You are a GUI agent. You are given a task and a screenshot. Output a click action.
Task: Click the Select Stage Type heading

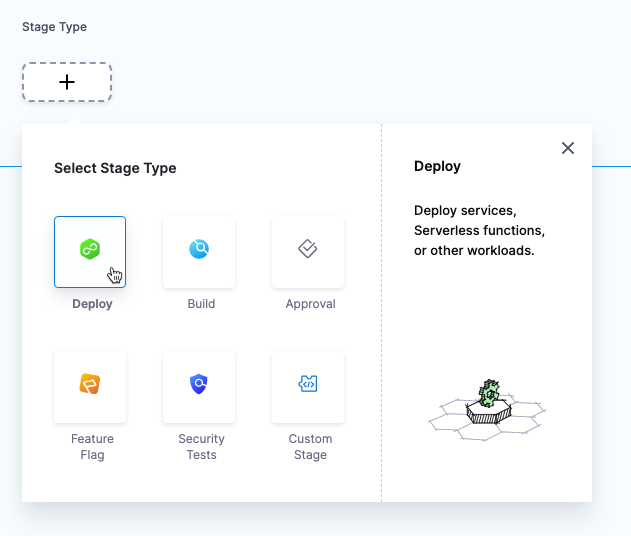(x=115, y=168)
